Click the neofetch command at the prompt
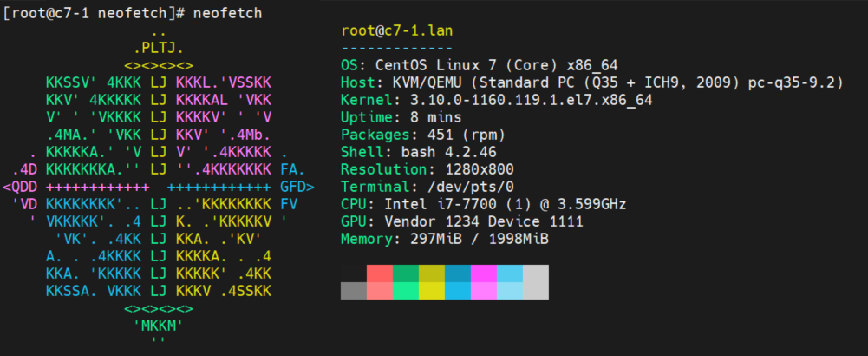This screenshot has width=868, height=356. pyautogui.click(x=227, y=13)
